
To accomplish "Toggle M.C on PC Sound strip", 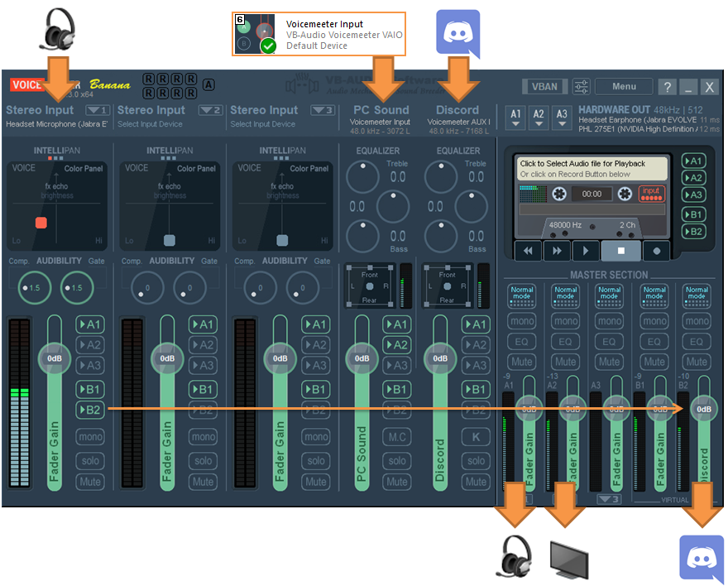I will pos(397,436).
